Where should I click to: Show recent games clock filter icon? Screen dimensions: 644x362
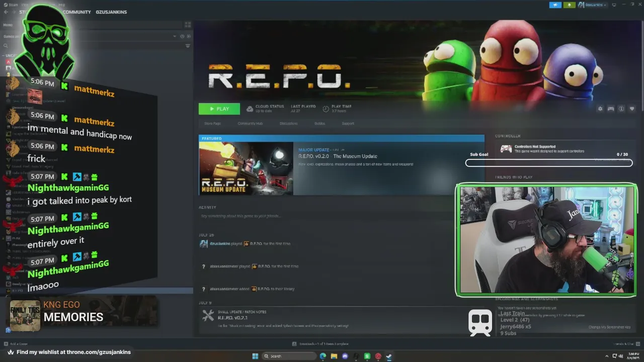point(182,36)
